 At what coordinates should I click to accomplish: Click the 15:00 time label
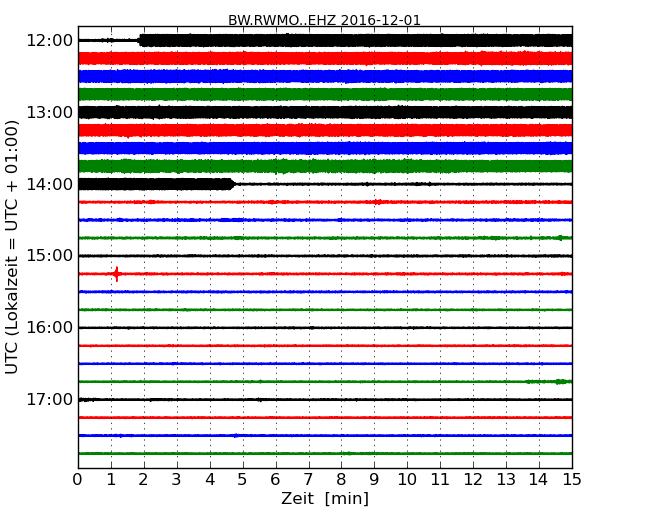50,256
